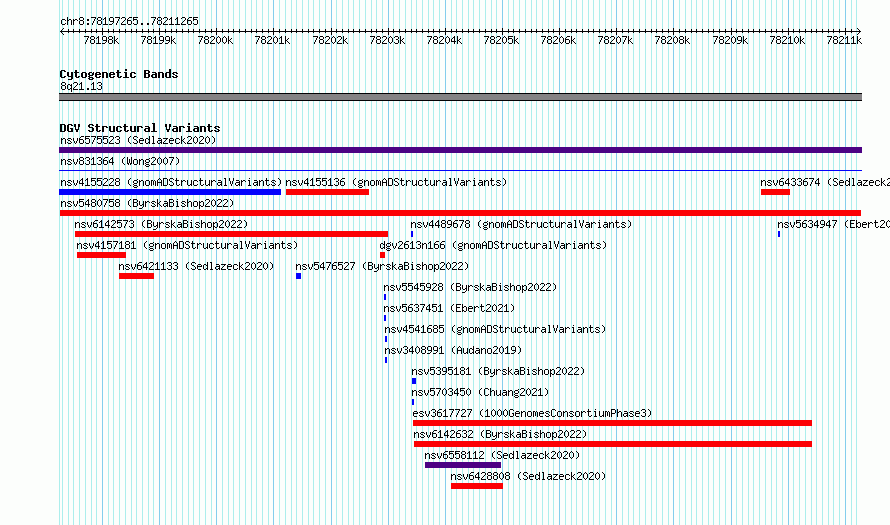Image resolution: width=890 pixels, height=525 pixels.
Task: Click the red nsv6142632 variant bar
Action: [613, 444]
